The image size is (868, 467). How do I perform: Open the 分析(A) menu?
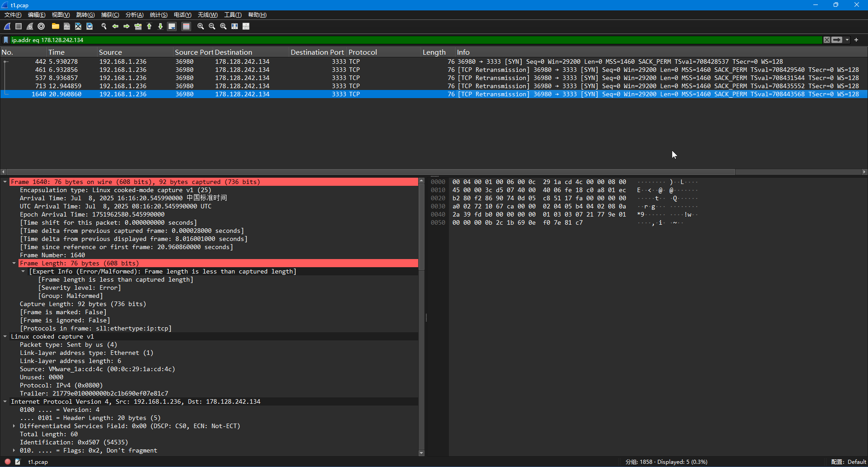tap(134, 15)
